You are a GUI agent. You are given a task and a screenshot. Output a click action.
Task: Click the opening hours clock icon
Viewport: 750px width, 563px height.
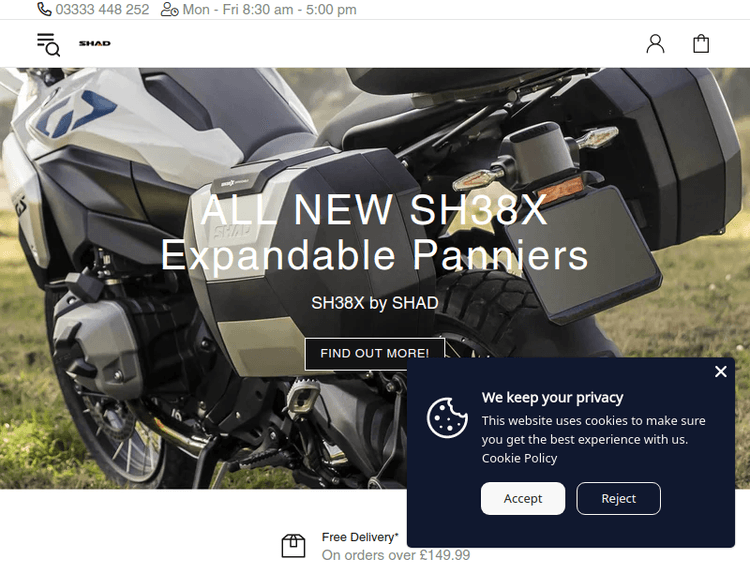[169, 9]
